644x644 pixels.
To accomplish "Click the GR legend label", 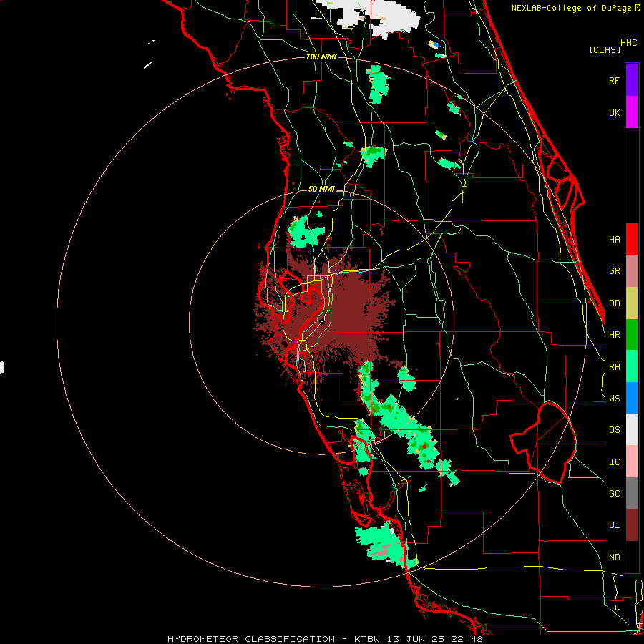I will coord(614,271).
